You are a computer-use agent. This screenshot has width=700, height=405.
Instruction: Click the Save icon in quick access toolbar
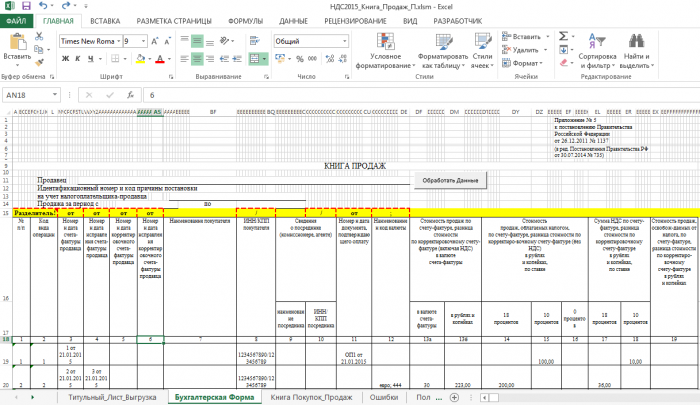(x=26, y=6)
